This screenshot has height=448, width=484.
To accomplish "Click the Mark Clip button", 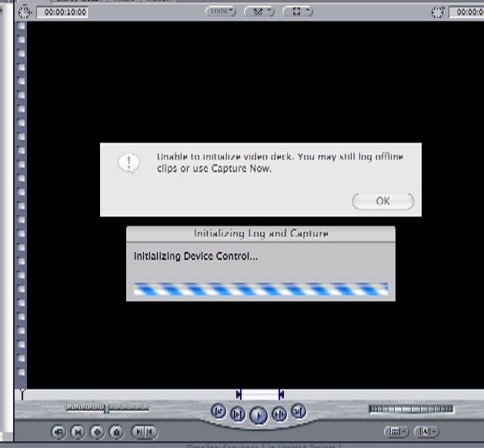I will 78,432.
